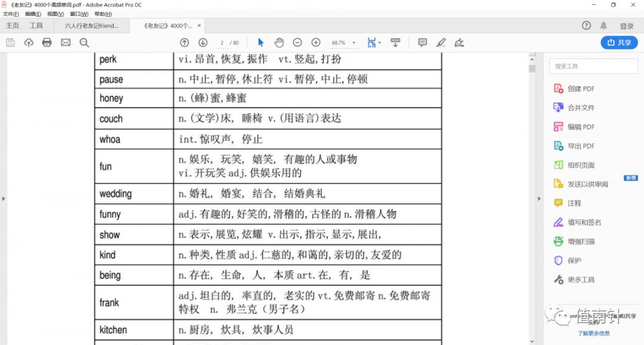Click the 共享 share button
Screen dimensions: 644x345
click(x=619, y=43)
